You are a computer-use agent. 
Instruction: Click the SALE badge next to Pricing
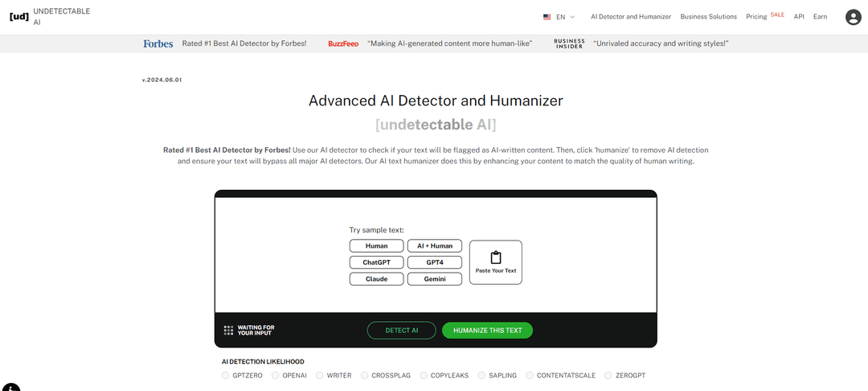coord(777,14)
